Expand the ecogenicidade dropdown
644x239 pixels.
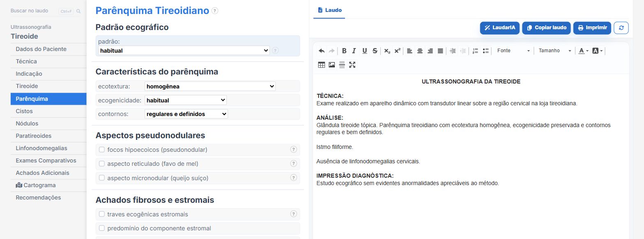point(186,100)
